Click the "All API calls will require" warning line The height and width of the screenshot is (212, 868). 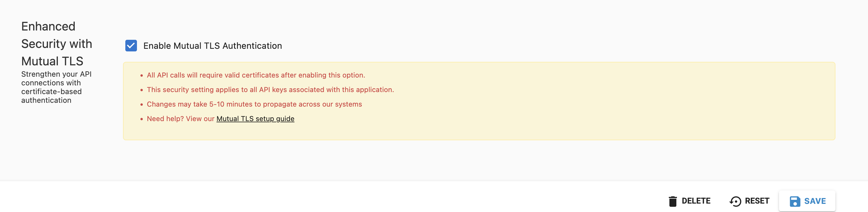coord(256,76)
